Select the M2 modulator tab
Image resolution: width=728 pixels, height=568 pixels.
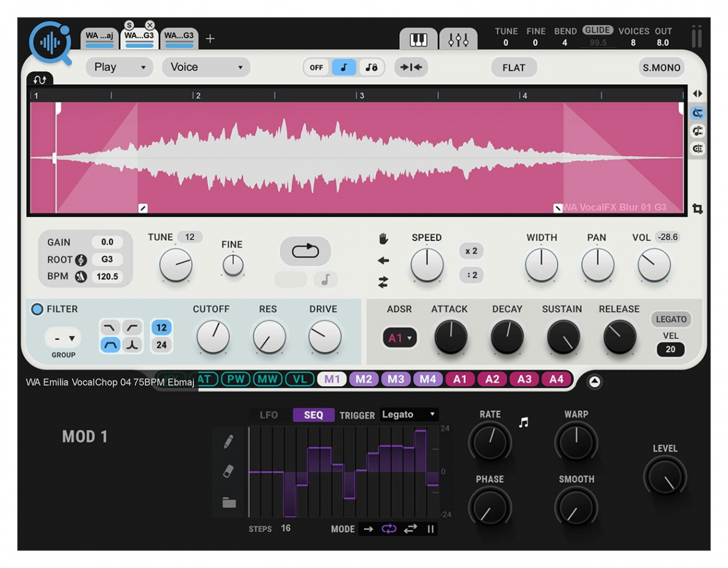[x=364, y=379]
